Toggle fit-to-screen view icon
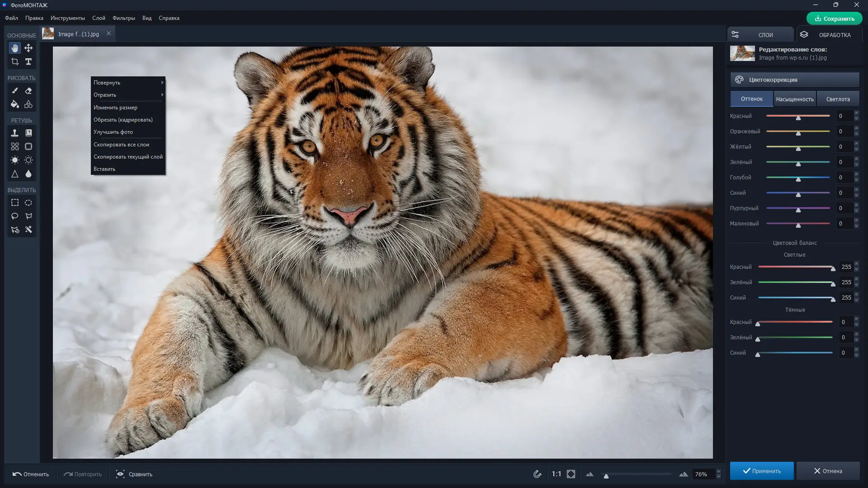 tap(571, 474)
